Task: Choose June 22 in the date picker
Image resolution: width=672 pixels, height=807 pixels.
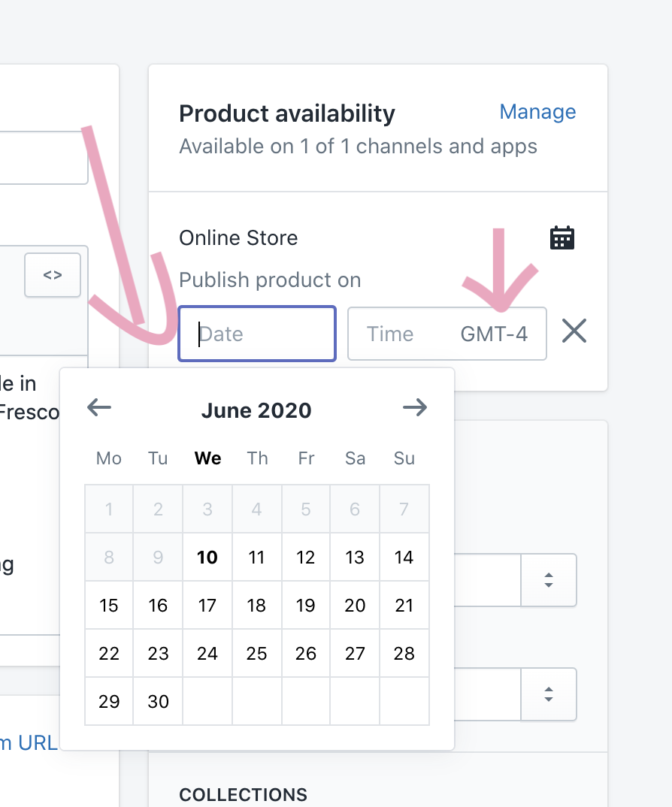Action: [109, 653]
